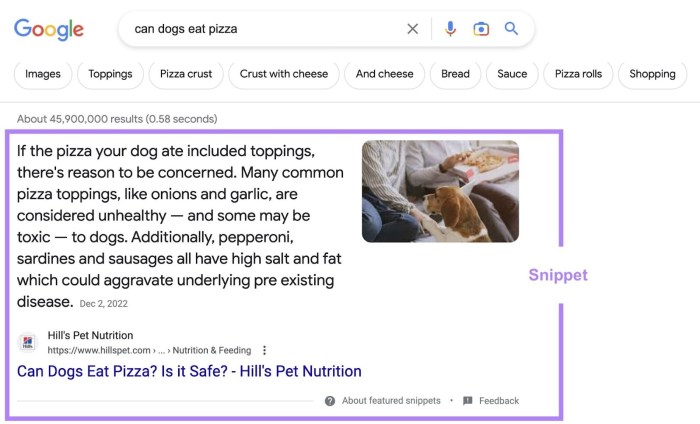Start voice search with microphone icon

coord(450,29)
